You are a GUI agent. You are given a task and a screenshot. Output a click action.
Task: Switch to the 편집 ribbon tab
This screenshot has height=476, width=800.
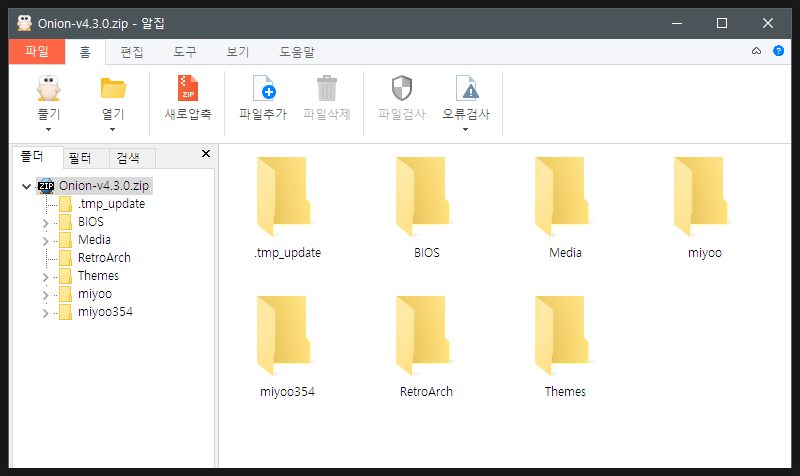132,52
